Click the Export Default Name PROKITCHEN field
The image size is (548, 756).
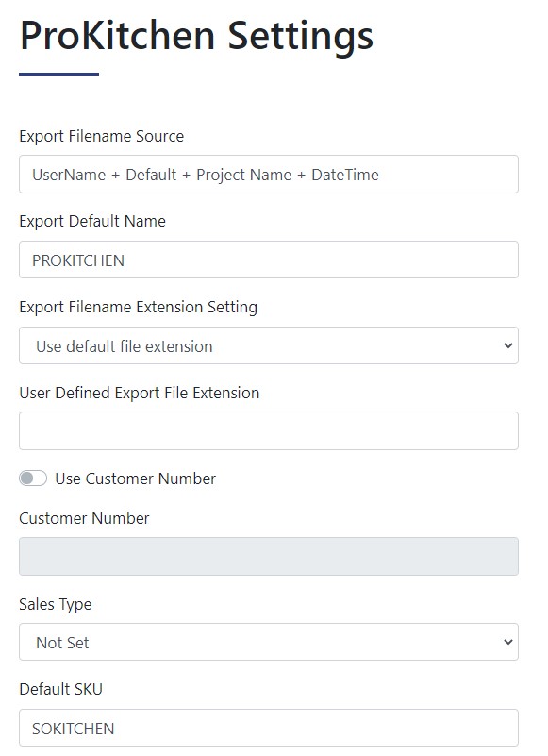(x=269, y=260)
